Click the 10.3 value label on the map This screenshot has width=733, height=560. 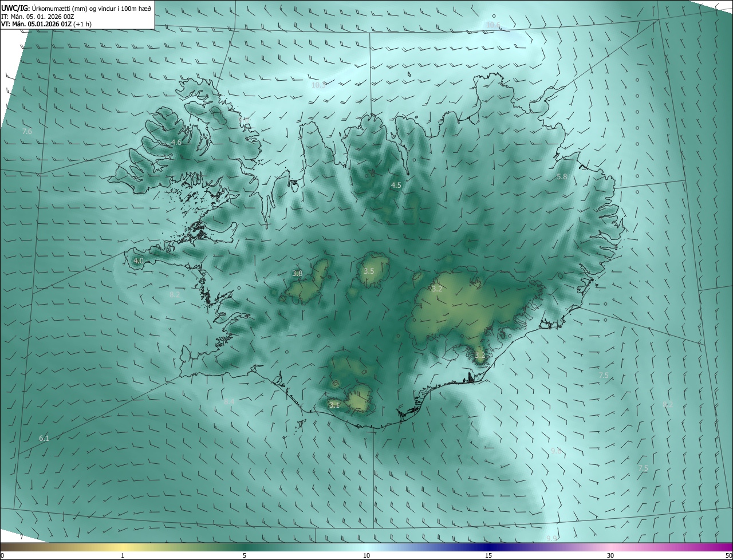tap(318, 85)
